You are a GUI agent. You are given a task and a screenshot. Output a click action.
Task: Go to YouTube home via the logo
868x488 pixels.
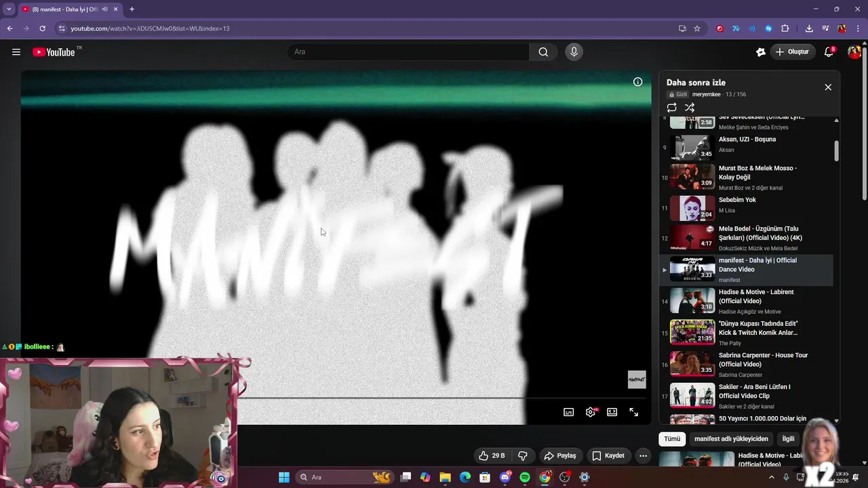tap(54, 52)
